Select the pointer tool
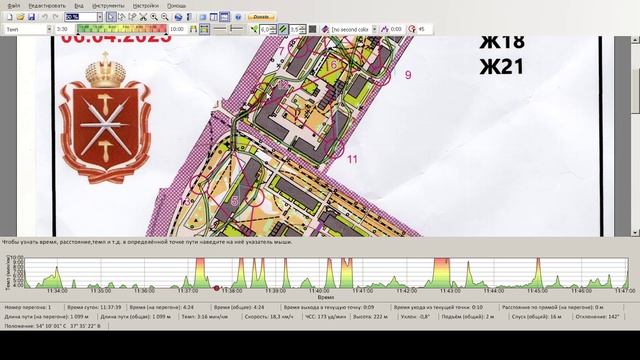 click(111, 17)
